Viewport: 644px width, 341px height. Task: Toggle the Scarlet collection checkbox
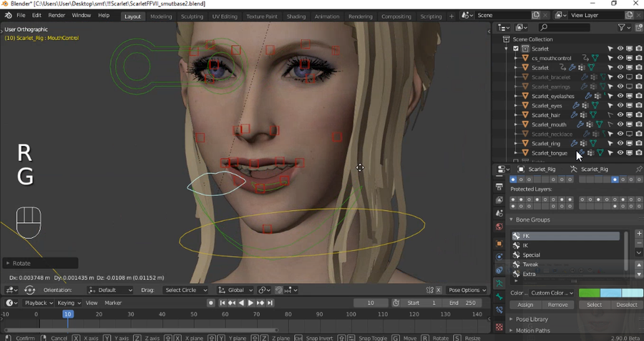click(516, 49)
